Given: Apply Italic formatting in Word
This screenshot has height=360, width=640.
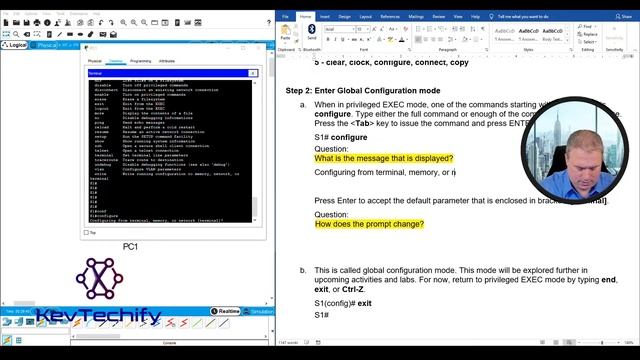Looking at the screenshot, I should coord(335,40).
